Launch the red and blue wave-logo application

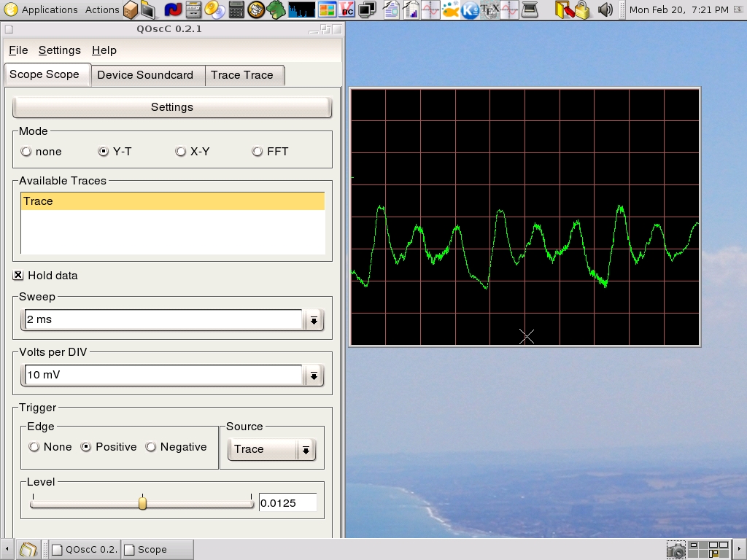pos(173,9)
